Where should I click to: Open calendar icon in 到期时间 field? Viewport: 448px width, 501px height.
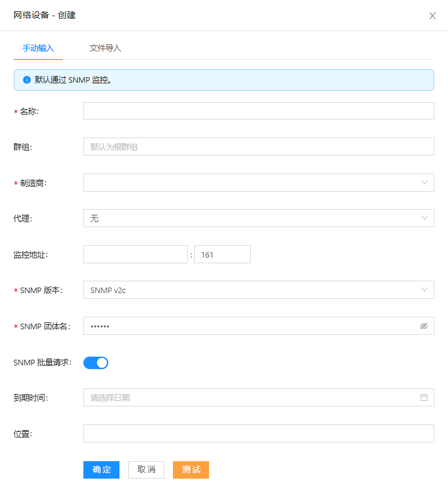[x=424, y=397]
